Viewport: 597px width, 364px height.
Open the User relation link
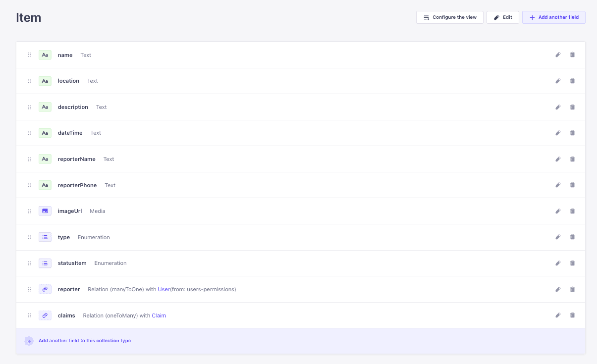point(163,289)
